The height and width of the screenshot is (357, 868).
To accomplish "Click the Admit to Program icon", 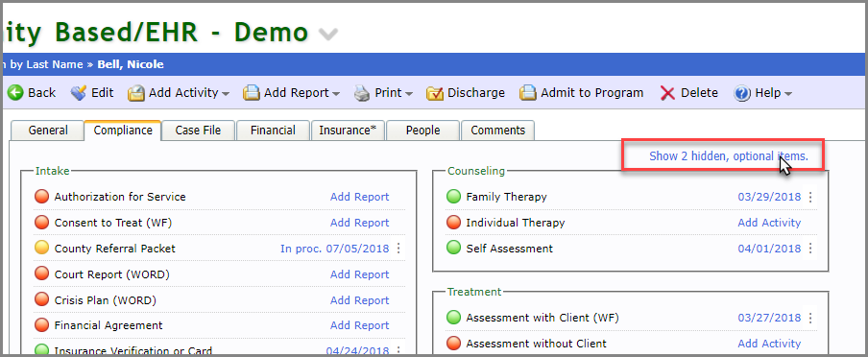I will [528, 93].
